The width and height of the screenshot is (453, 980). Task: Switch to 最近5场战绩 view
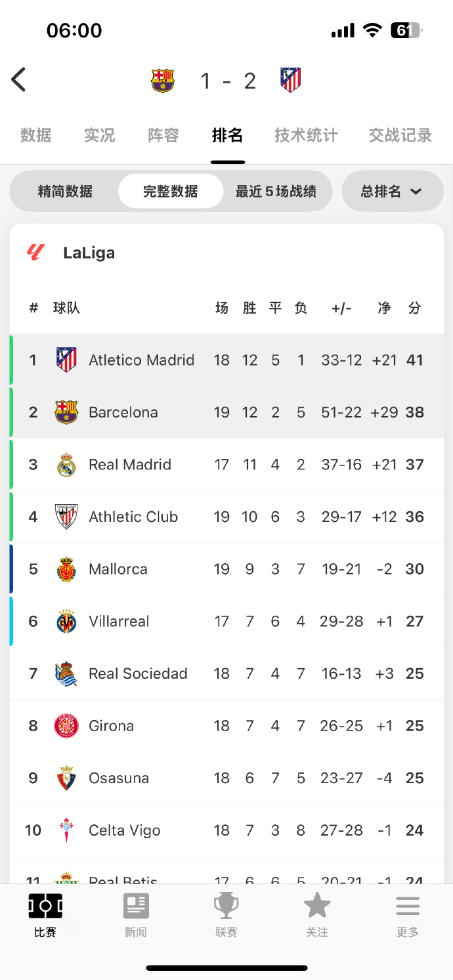click(276, 192)
